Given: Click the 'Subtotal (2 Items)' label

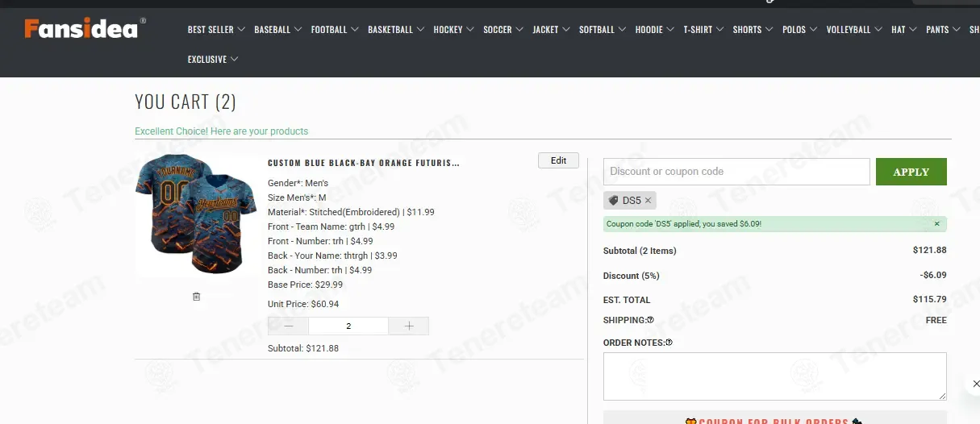Looking at the screenshot, I should click(640, 251).
